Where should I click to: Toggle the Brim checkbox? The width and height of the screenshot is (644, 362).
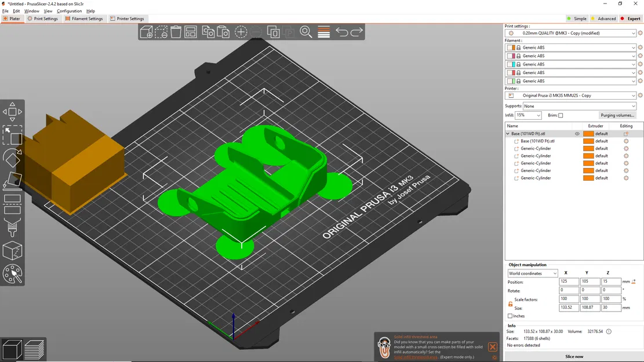click(561, 115)
